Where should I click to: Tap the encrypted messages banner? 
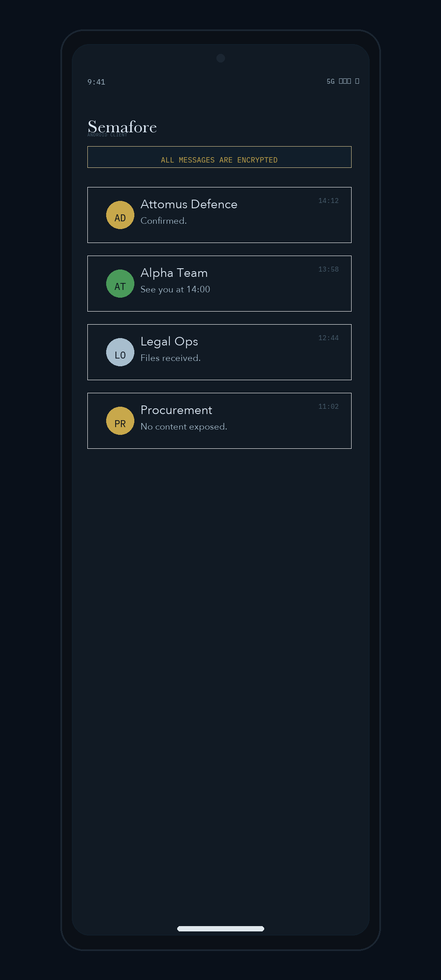click(x=219, y=157)
